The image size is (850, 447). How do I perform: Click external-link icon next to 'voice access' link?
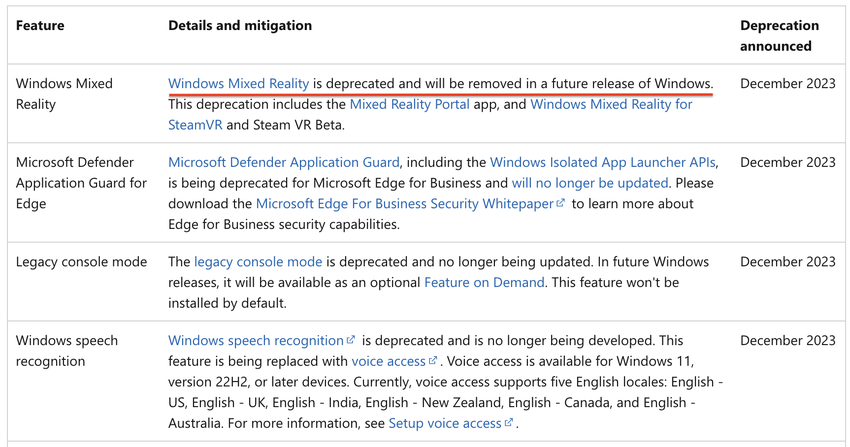[x=433, y=362]
